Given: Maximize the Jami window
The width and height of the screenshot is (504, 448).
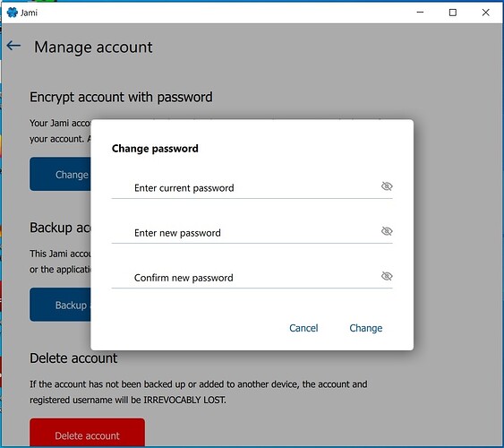Looking at the screenshot, I should (453, 13).
